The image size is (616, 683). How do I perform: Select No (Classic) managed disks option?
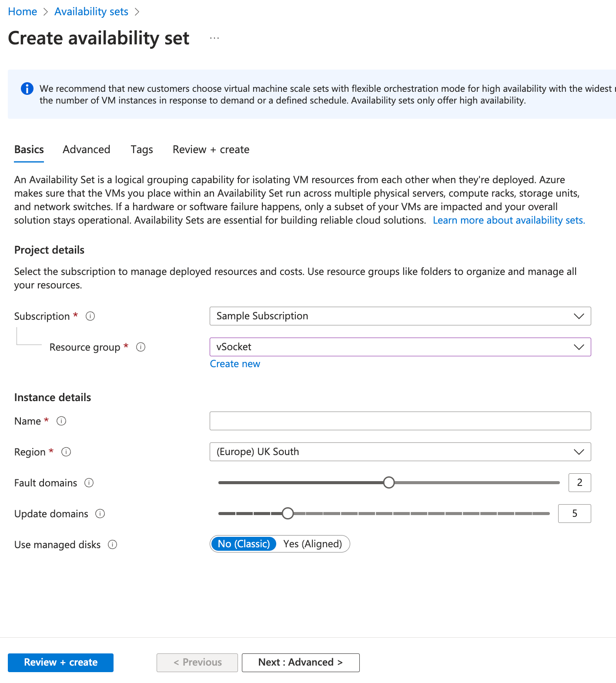[244, 544]
